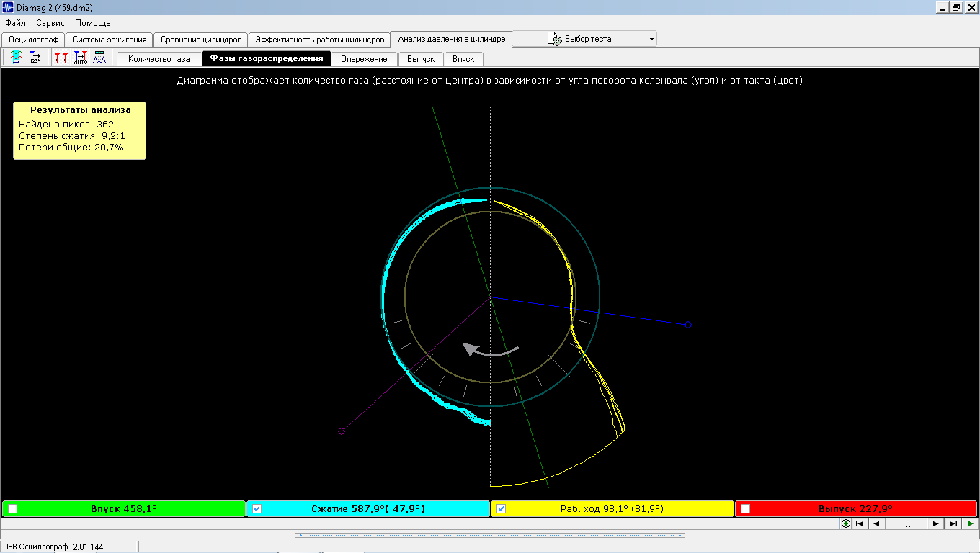This screenshot has width=980, height=553.
Task: Click the Diamag 2 application title icon
Action: 9,6
